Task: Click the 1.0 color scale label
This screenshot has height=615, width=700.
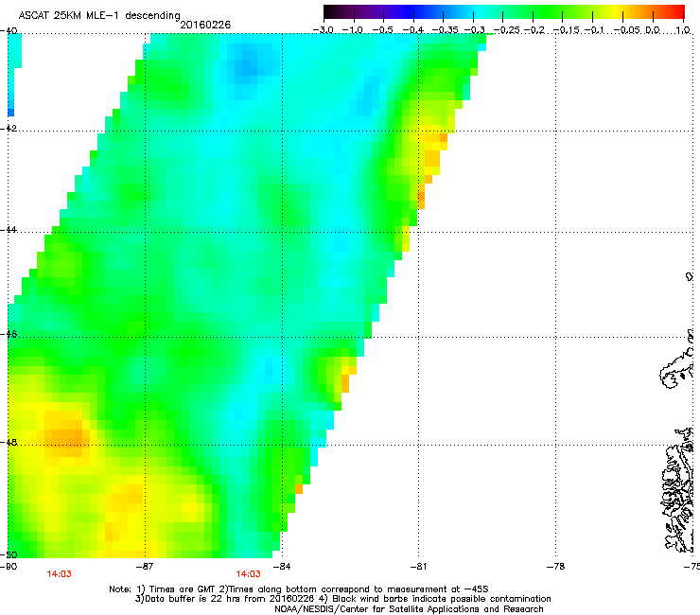Action: (683, 30)
